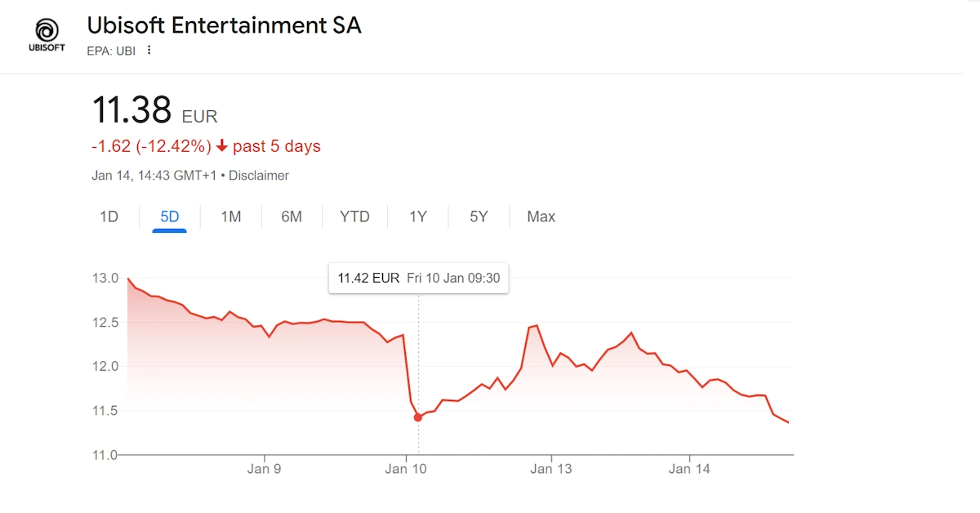
Task: Click the Ubisoft Entertainment SA title
Action: point(224,25)
